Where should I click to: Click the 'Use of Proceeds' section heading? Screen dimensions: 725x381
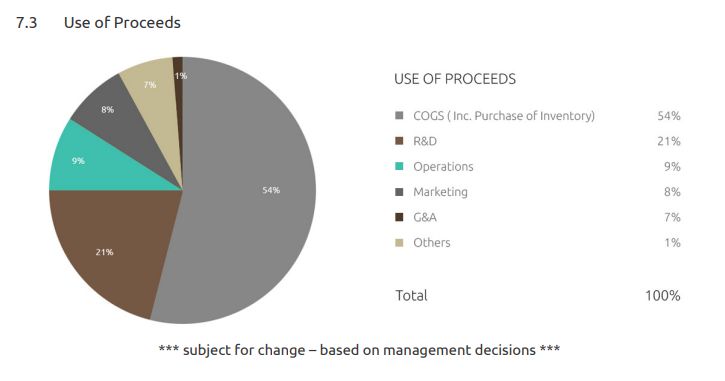pyautogui.click(x=122, y=23)
